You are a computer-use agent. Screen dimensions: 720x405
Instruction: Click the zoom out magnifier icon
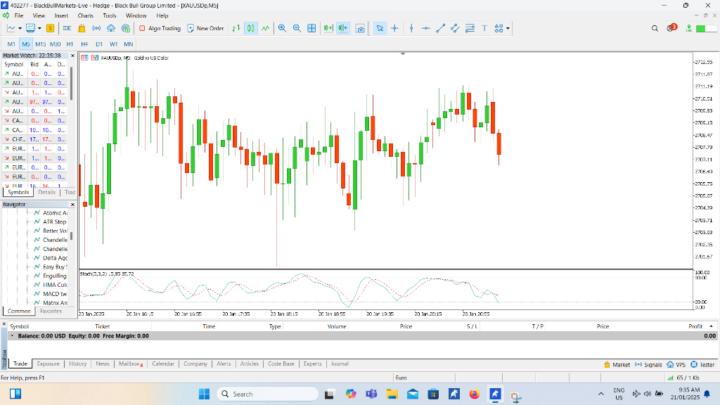click(297, 28)
